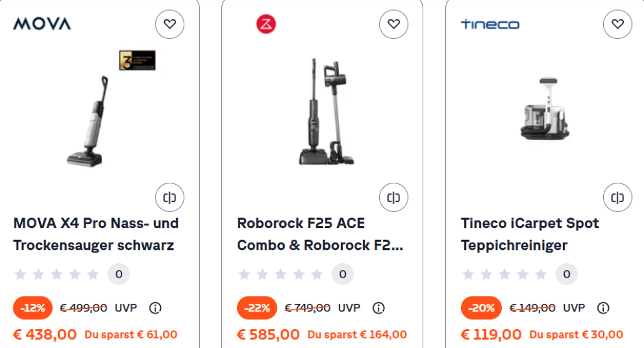644x348 pixels.
Task: Open MOVA X4 Pro Nass- und Trockensauger title
Action: (96, 234)
